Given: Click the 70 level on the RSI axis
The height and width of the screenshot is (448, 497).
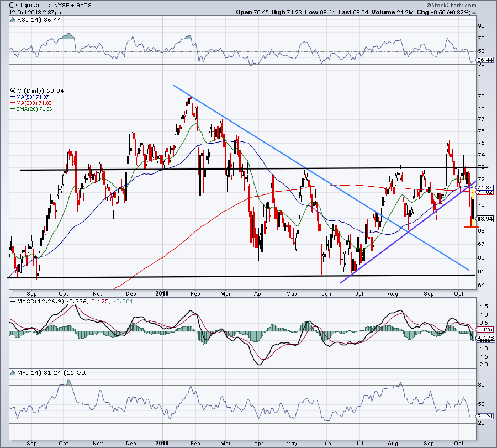Looking at the screenshot, I should (481, 39).
